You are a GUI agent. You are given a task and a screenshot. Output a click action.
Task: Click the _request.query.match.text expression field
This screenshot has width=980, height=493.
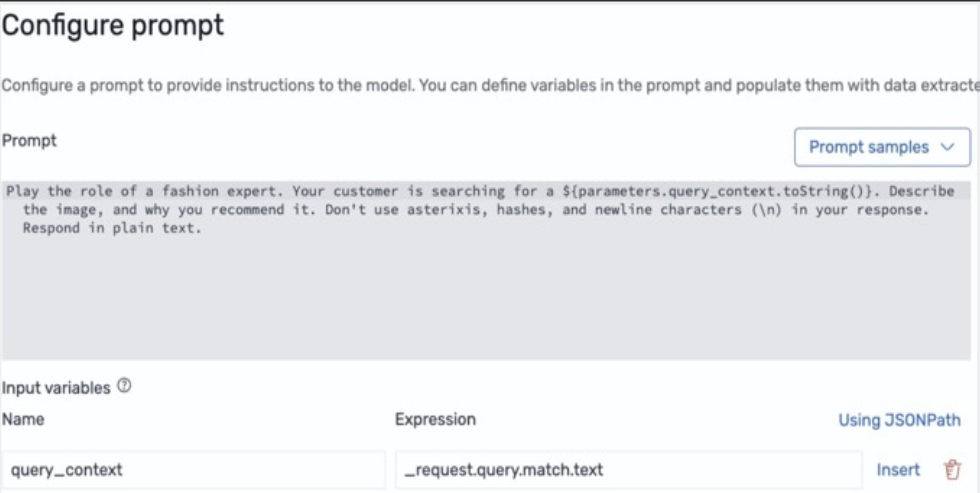[x=628, y=470]
